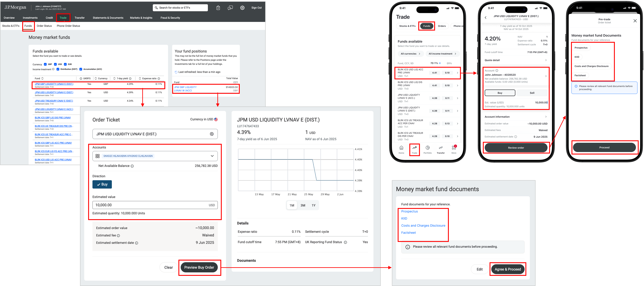This screenshot has width=644, height=286.
Task: Open the Transfer menu in top navigation
Action: pos(79,18)
